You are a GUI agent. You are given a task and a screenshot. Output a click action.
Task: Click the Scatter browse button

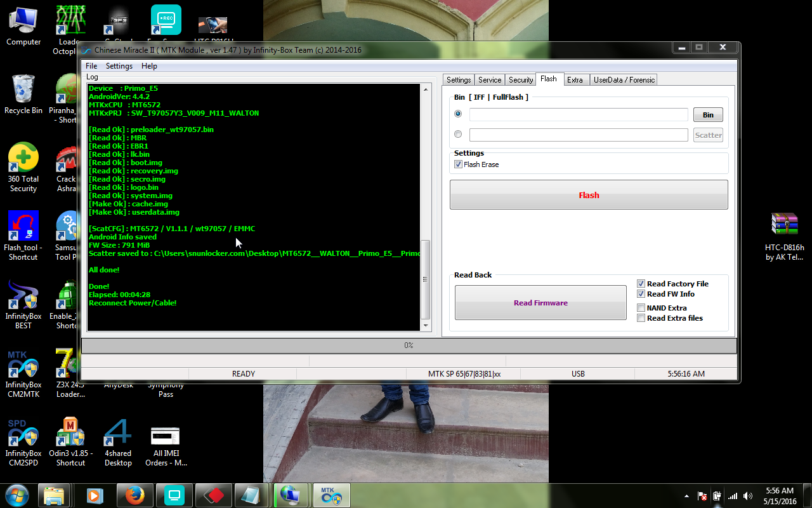point(708,135)
